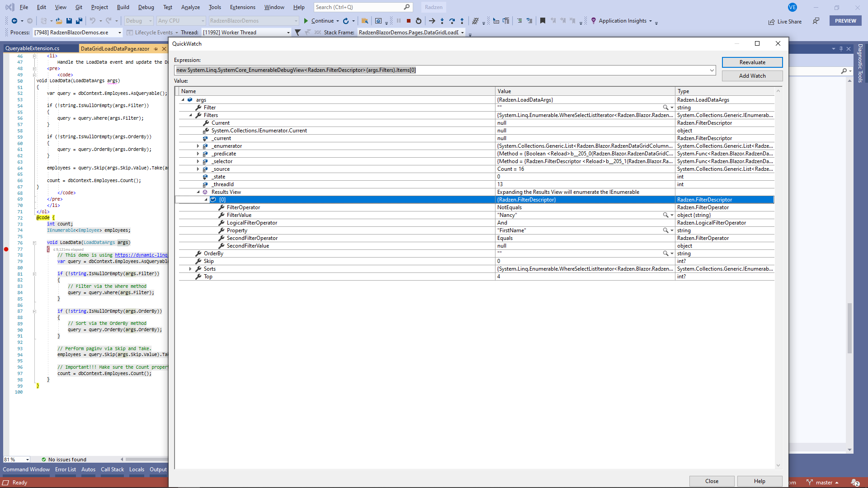This screenshot has height=488, width=868.
Task: Open the Error List tab
Action: click(x=66, y=469)
